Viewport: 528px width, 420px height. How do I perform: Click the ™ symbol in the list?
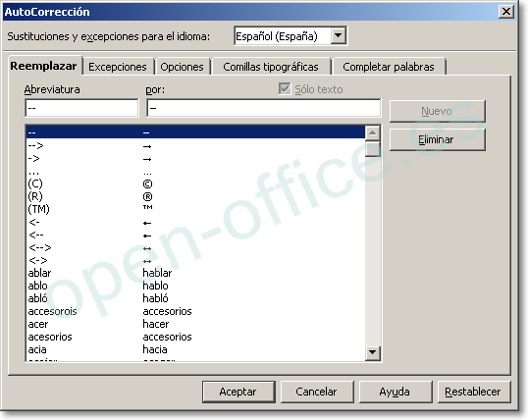coord(147,208)
